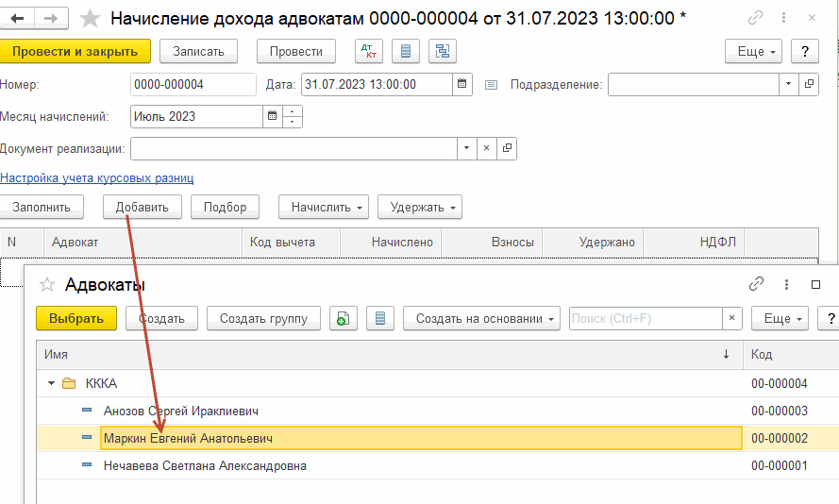839x504 pixels.
Task: Open Настройка учета курсовых разниц link
Action: click(97, 177)
